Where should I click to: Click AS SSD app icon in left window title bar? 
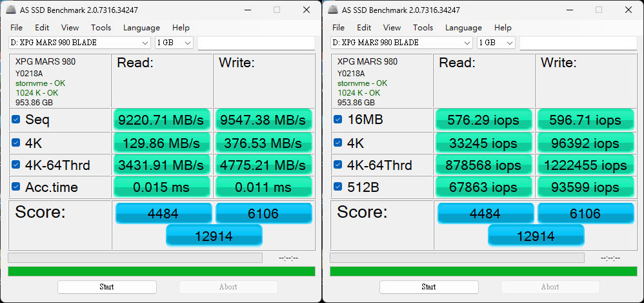coord(12,10)
